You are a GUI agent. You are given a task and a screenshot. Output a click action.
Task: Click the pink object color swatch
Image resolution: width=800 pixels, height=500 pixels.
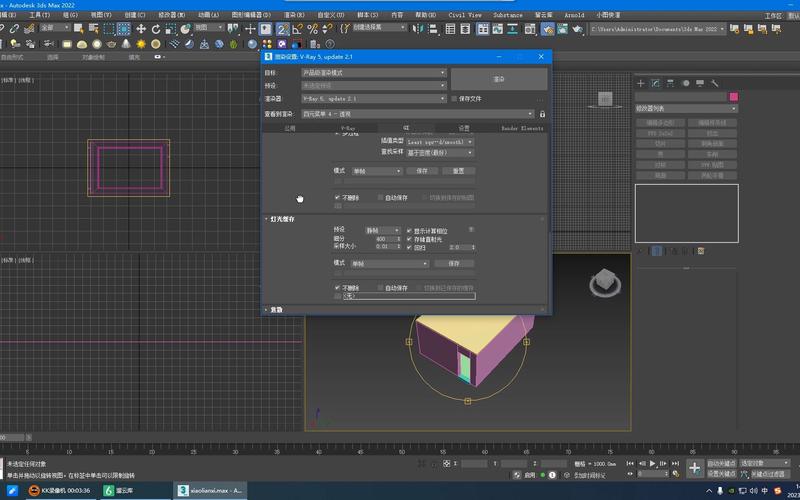click(733, 97)
